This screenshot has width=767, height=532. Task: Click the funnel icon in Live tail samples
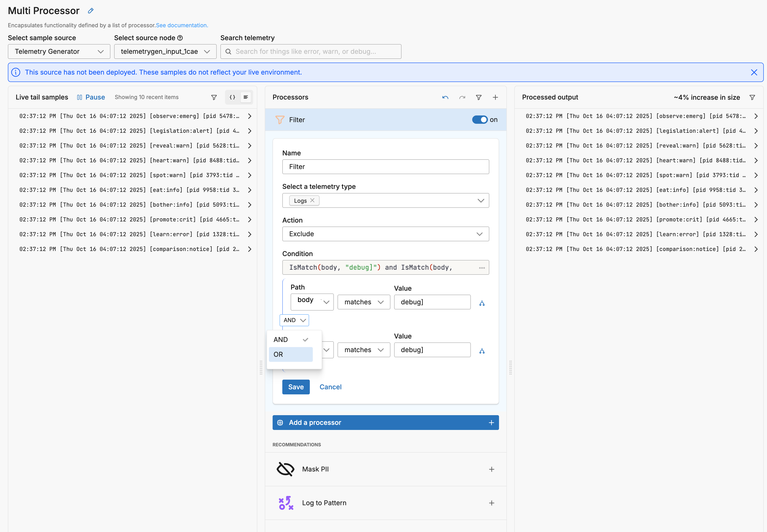coord(214,97)
